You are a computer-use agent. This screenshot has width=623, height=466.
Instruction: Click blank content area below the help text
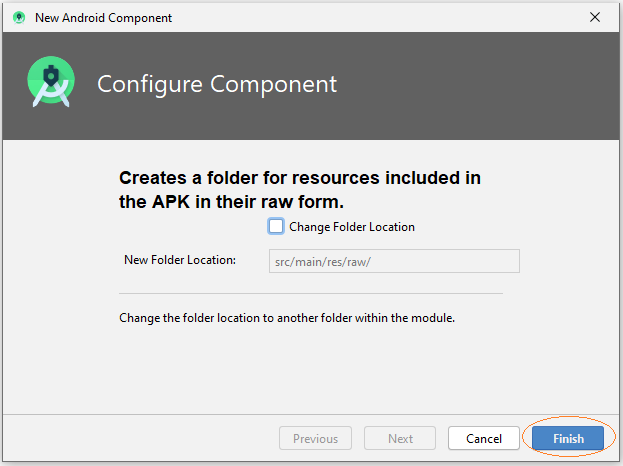[x=310, y=369]
